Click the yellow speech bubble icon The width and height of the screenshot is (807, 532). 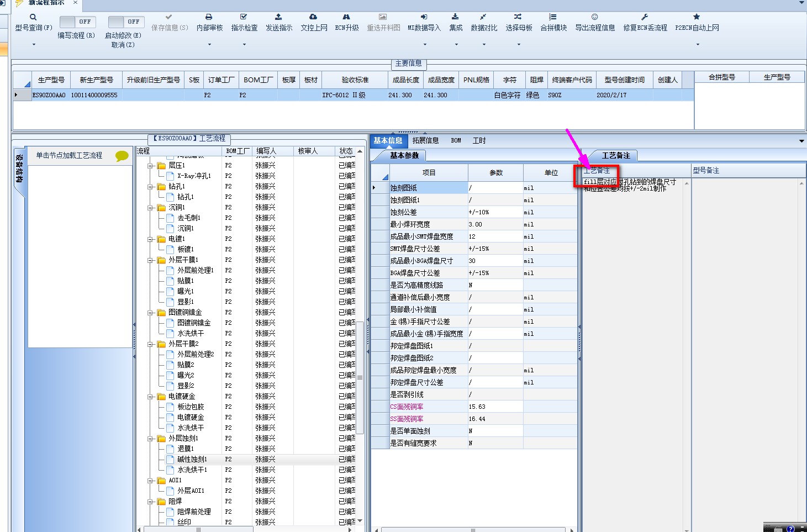pyautogui.click(x=122, y=156)
